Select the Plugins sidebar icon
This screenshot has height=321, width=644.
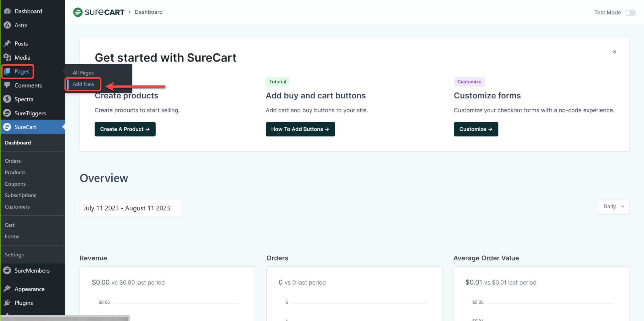(x=8, y=302)
